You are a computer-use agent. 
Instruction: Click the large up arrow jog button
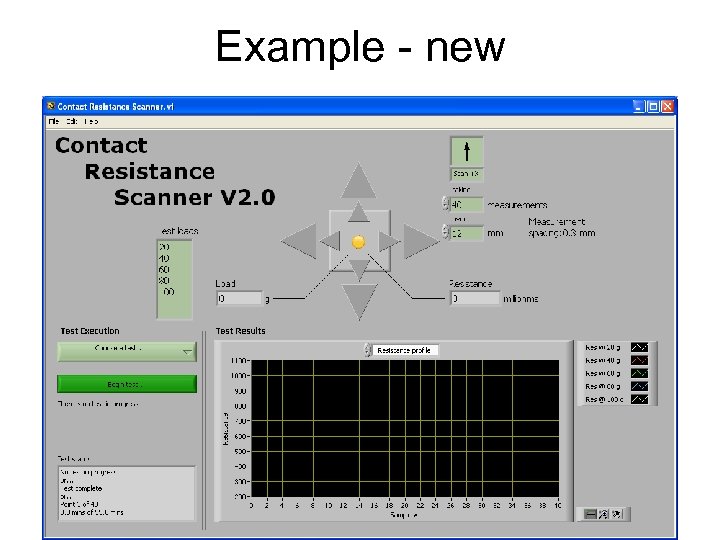coord(359,181)
